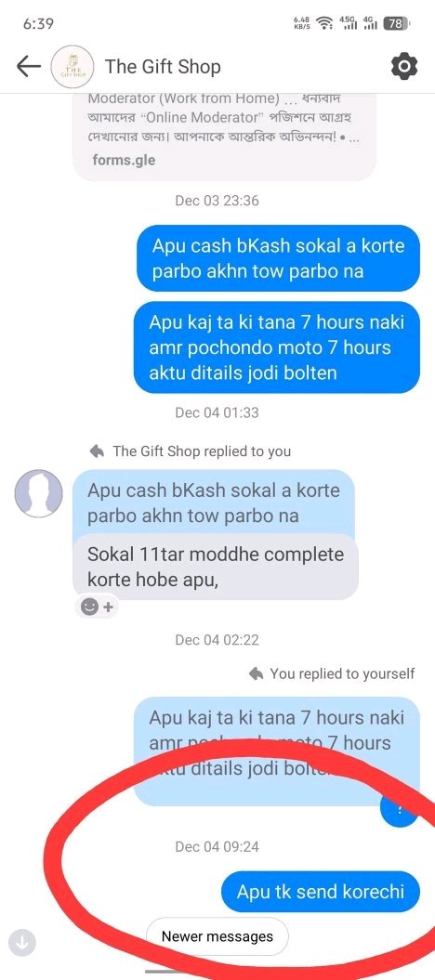Open quoted 'Apu cash bKash' reply bubble
The height and width of the screenshot is (980, 435).
click(x=213, y=503)
